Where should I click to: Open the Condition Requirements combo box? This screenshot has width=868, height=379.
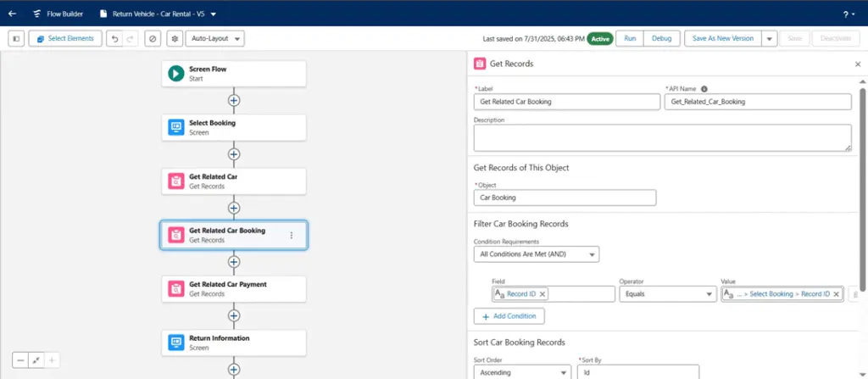pyautogui.click(x=537, y=254)
